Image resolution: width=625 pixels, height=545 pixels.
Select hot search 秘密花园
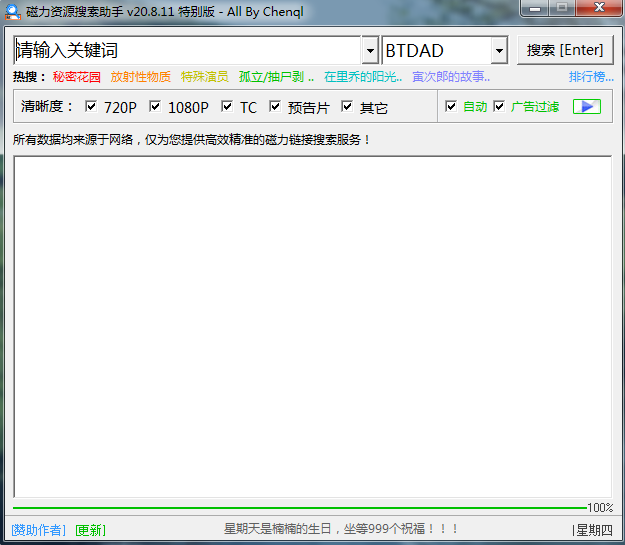77,77
